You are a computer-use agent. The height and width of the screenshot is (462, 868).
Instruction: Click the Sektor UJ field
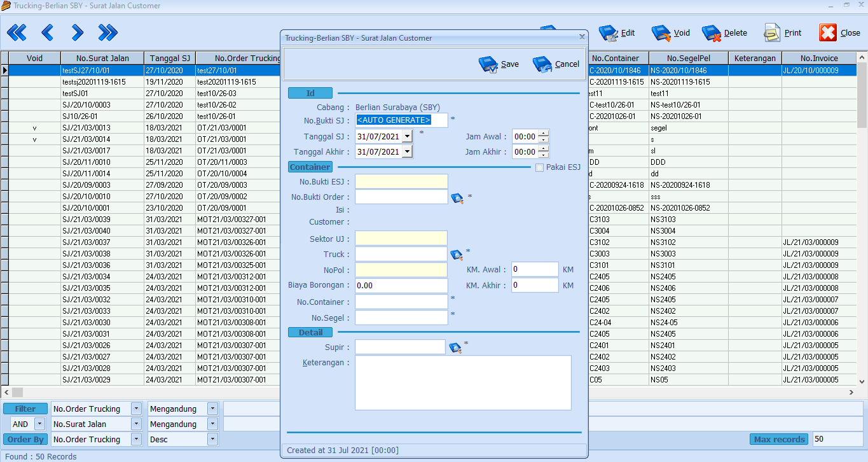[x=401, y=238]
